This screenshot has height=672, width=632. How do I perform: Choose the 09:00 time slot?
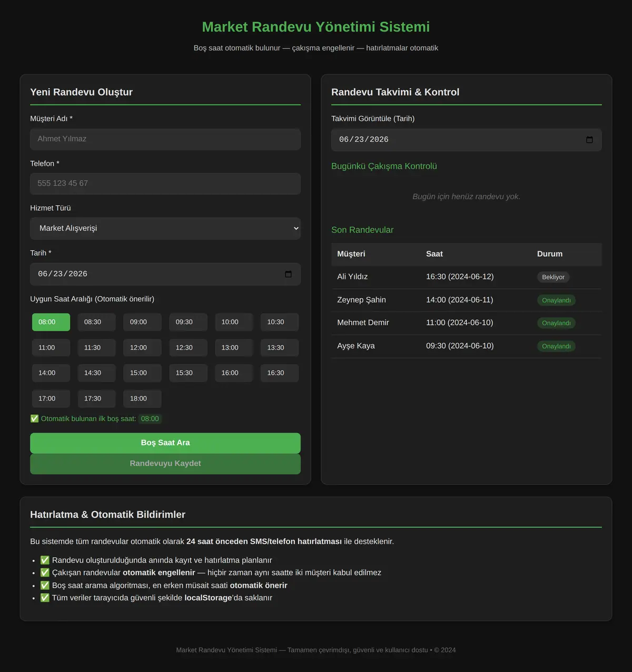pyautogui.click(x=142, y=322)
